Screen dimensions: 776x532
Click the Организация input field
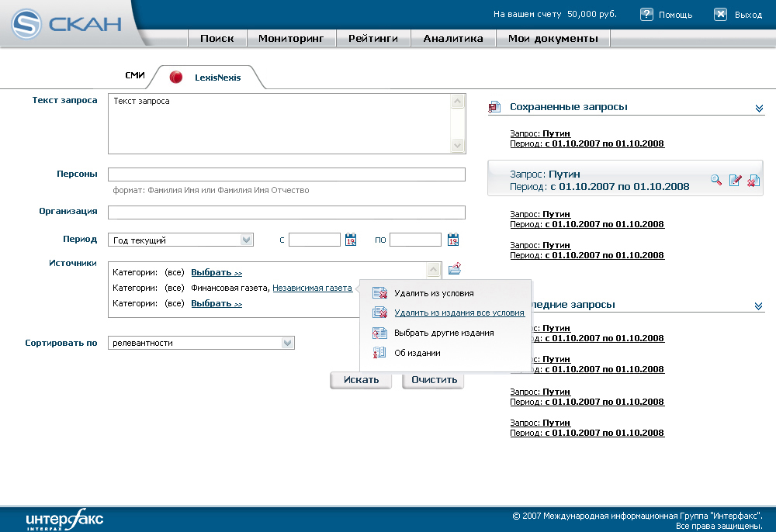point(286,212)
